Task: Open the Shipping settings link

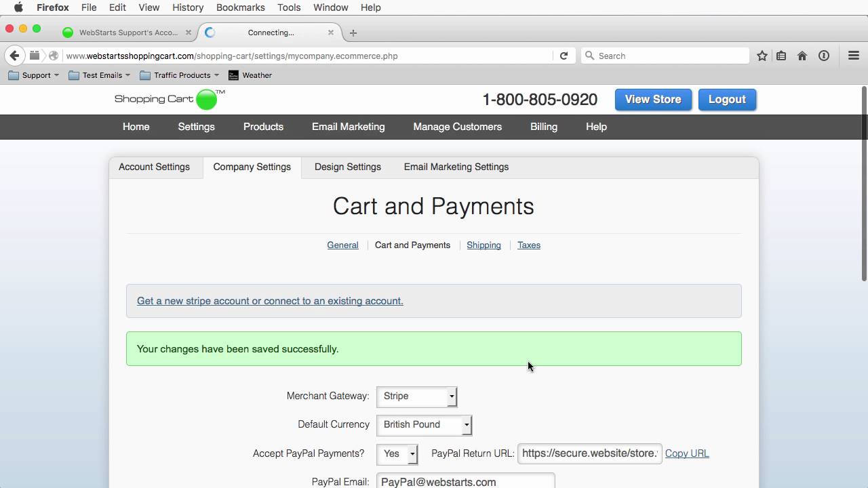Action: 484,245
